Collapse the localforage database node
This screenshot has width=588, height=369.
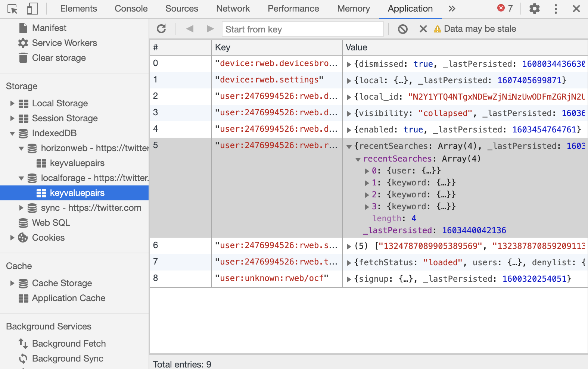click(x=21, y=178)
